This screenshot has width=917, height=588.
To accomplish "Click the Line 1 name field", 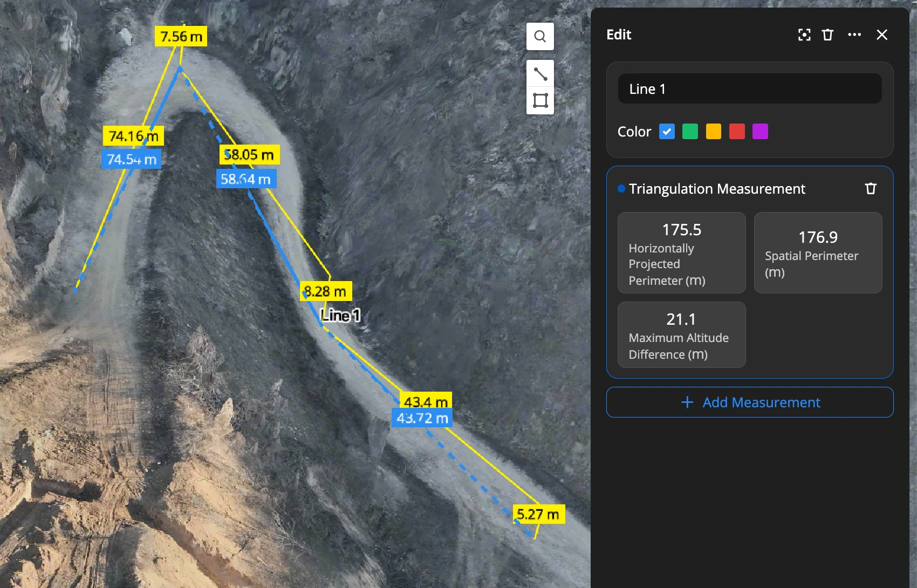I will (x=749, y=89).
